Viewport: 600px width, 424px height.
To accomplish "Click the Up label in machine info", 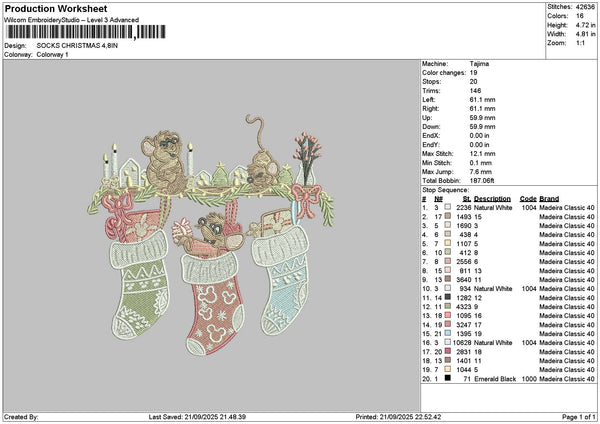I will (427, 117).
